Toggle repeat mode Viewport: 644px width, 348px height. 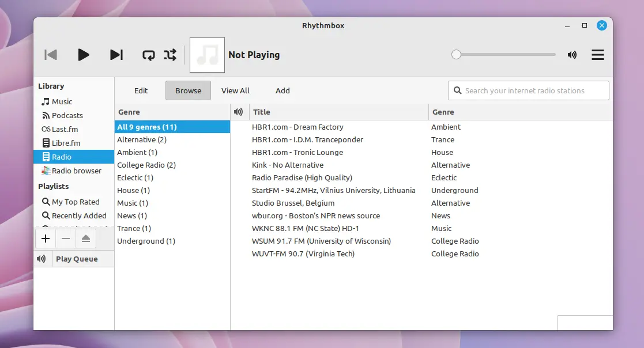149,55
